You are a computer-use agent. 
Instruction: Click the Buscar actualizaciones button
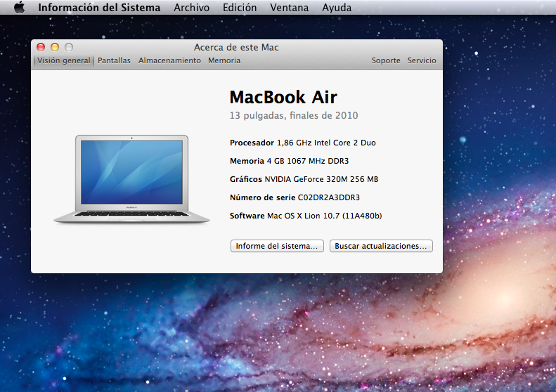[381, 246]
